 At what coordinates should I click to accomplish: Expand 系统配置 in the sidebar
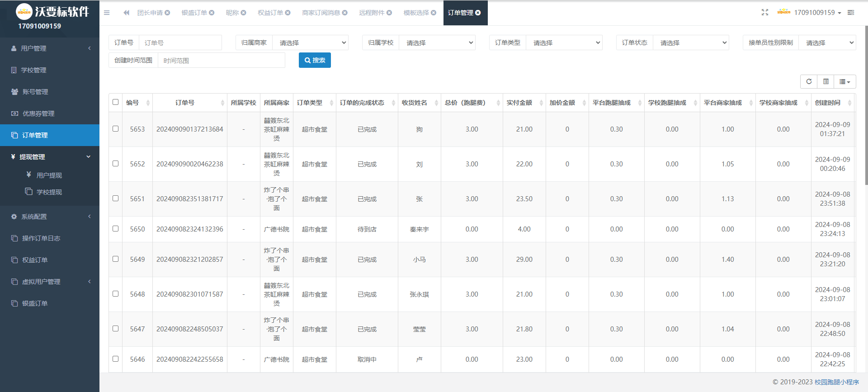pyautogui.click(x=50, y=217)
